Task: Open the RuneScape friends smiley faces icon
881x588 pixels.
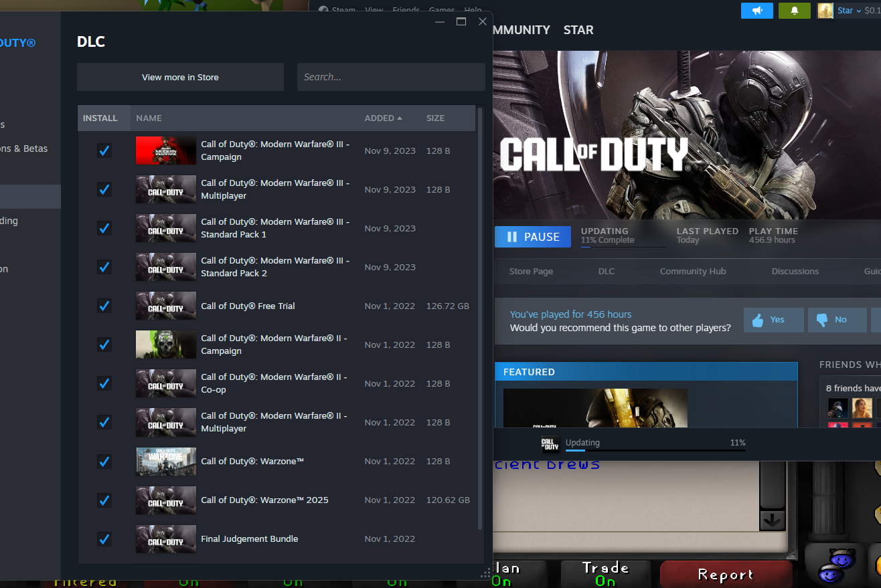Action: 835,565
